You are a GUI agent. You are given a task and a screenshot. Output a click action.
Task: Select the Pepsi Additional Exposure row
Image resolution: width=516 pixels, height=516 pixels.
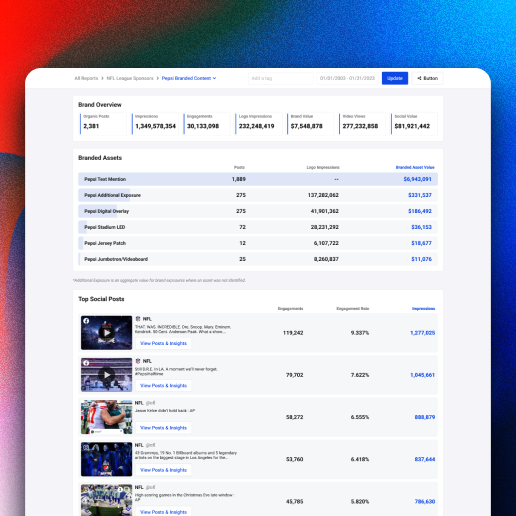tap(258, 195)
